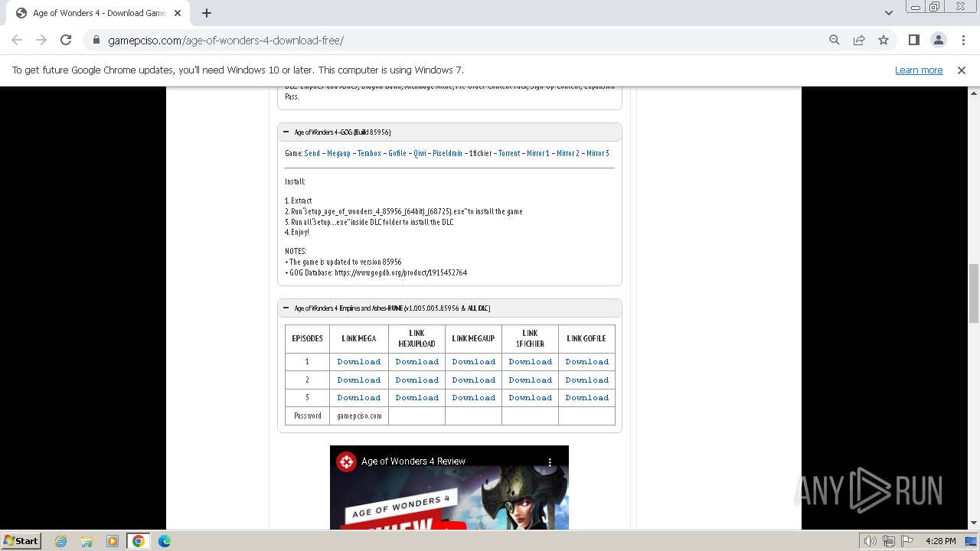Click the IGN channel logo on video

[346, 461]
